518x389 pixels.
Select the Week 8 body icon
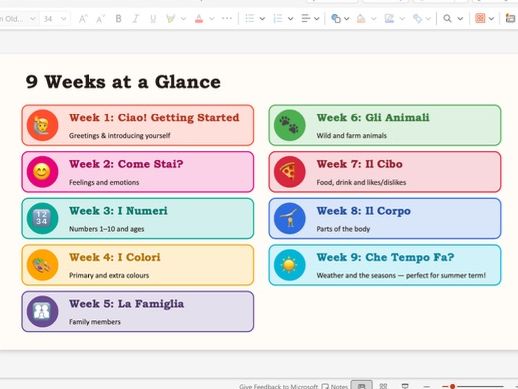click(x=289, y=218)
